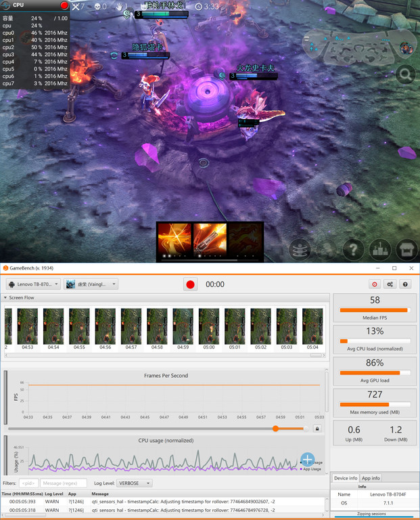
Task: Tap the magnifier search icon in game
Action: tap(405, 74)
